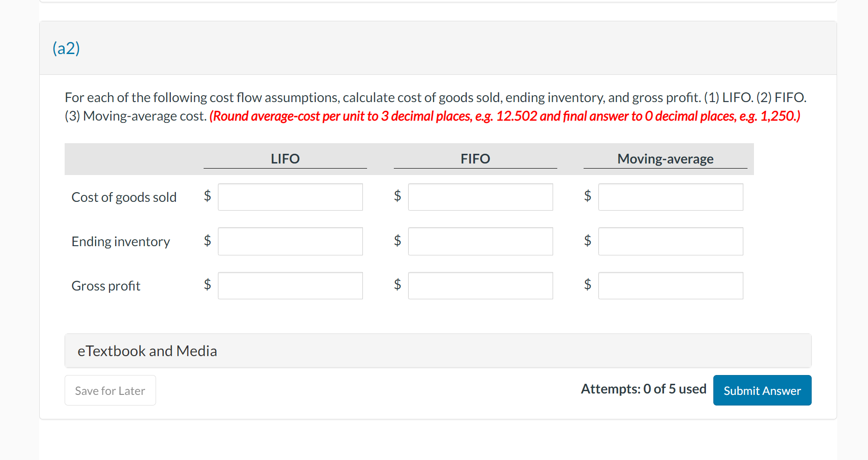Click the LIFO gross profit field

pyautogui.click(x=290, y=285)
